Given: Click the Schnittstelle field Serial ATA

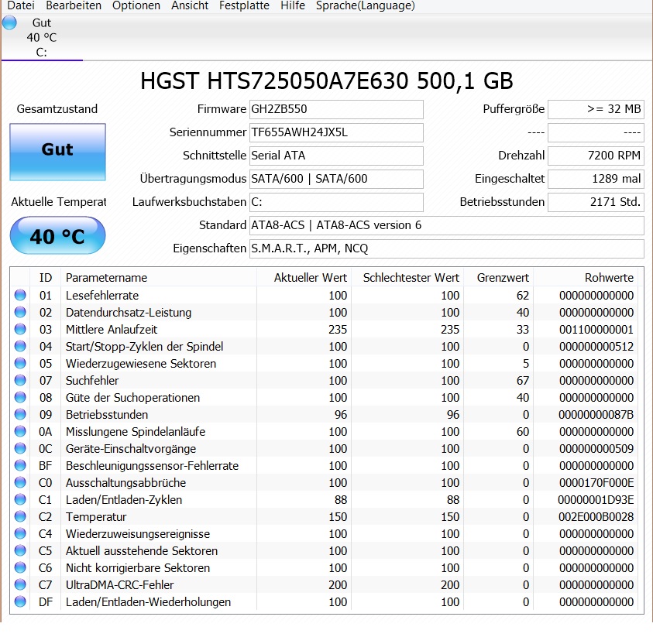Looking at the screenshot, I should click(x=336, y=156).
